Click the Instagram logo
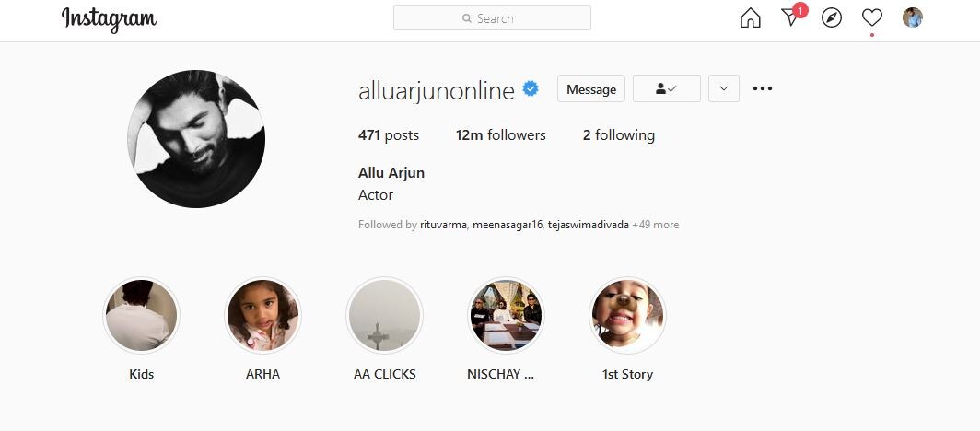The width and height of the screenshot is (980, 431). [109, 19]
